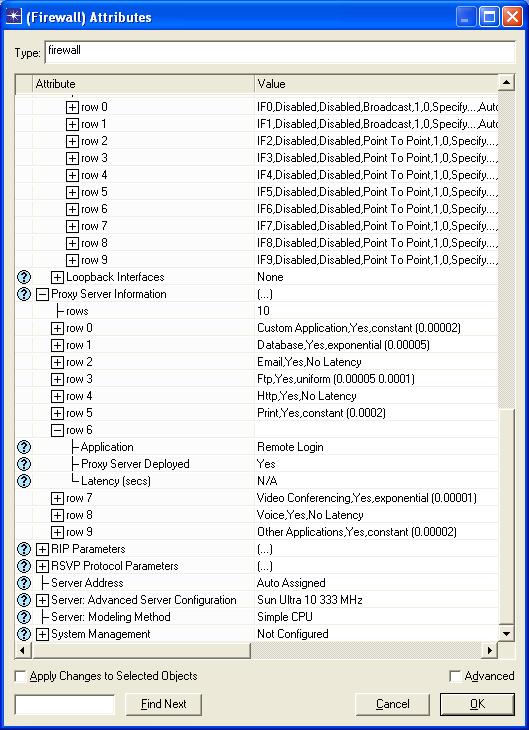The width and height of the screenshot is (529, 730).
Task: Select the Simple CPU value
Action: [376, 617]
